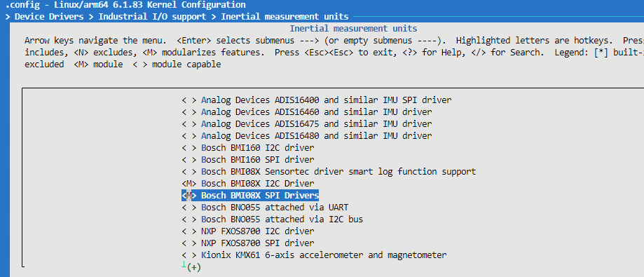644x277 pixels.
Task: Click the (+) more-items indicator below list
Action: tap(193, 268)
